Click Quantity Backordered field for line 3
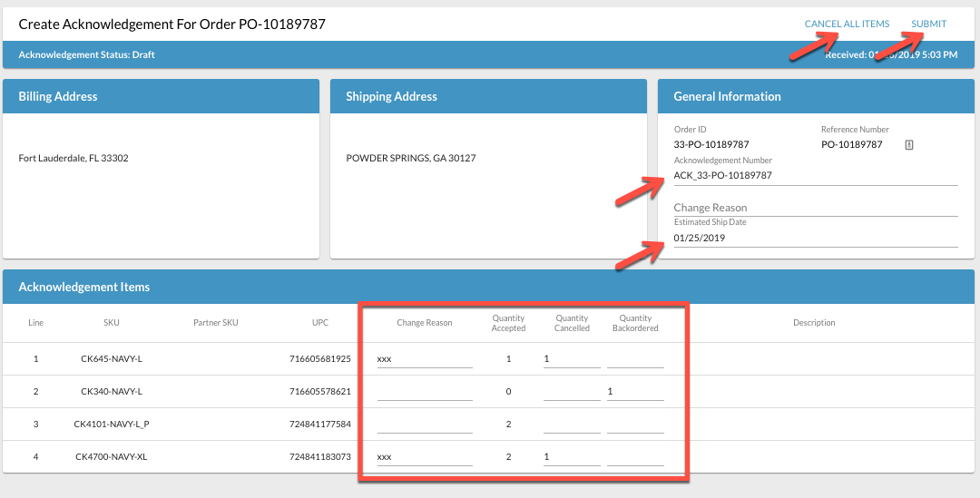 (635, 425)
